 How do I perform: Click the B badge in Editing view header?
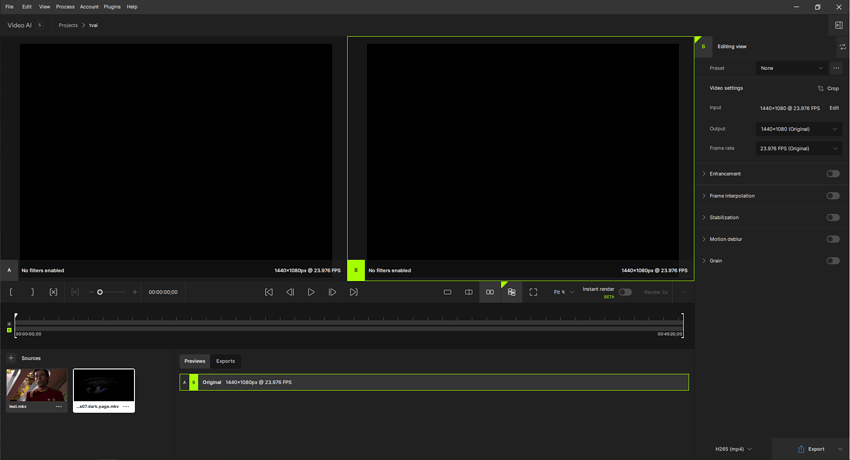click(x=704, y=47)
